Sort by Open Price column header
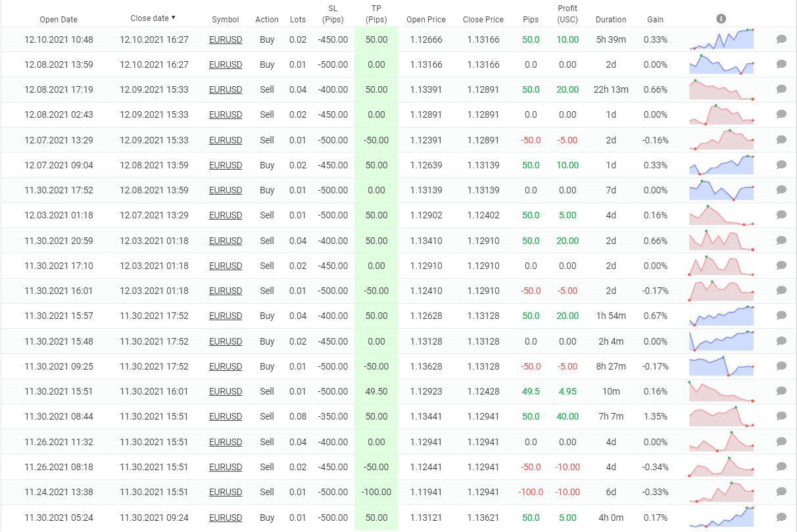The image size is (797, 532). click(x=425, y=20)
